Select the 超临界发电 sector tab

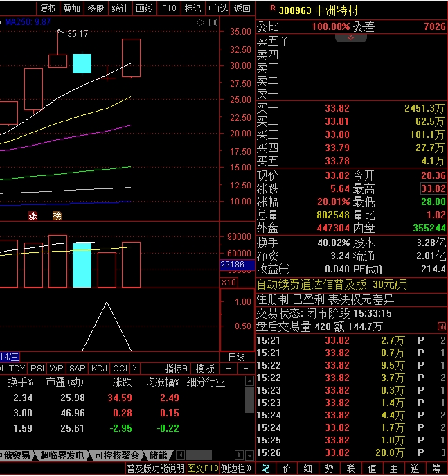click(x=62, y=455)
